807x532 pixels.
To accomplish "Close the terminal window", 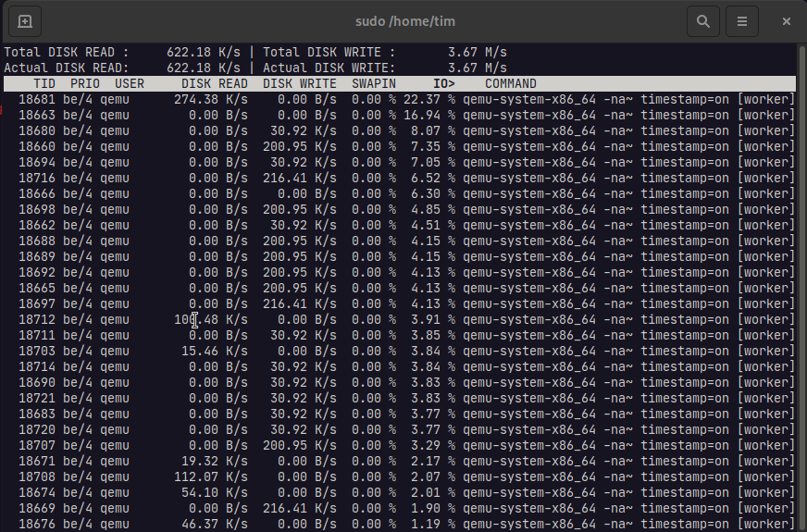I will coord(786,21).
